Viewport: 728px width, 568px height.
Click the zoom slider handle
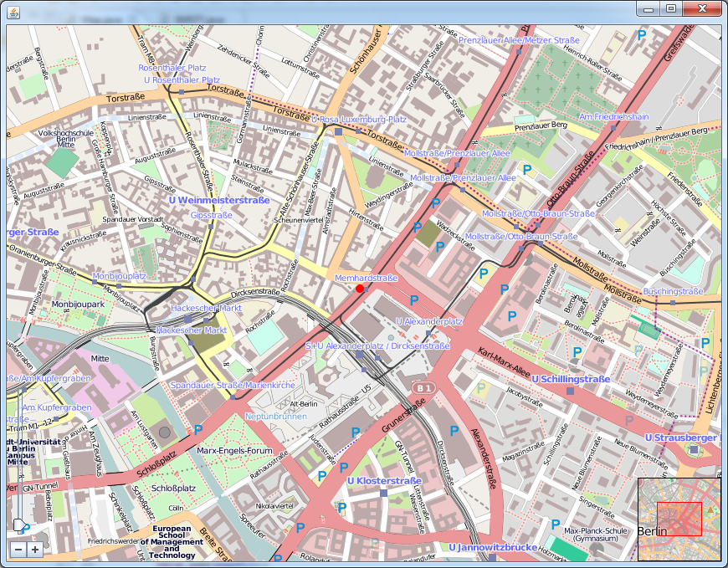pyautogui.click(x=19, y=525)
